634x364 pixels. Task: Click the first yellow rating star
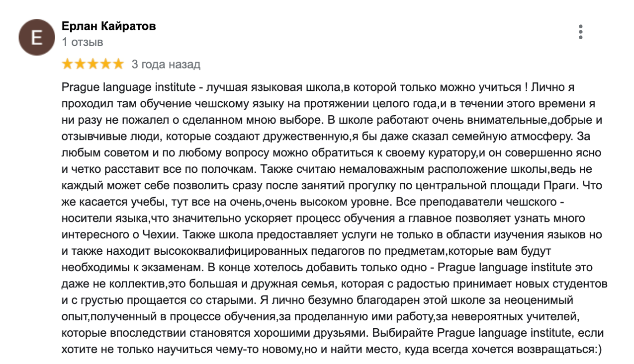tap(68, 64)
